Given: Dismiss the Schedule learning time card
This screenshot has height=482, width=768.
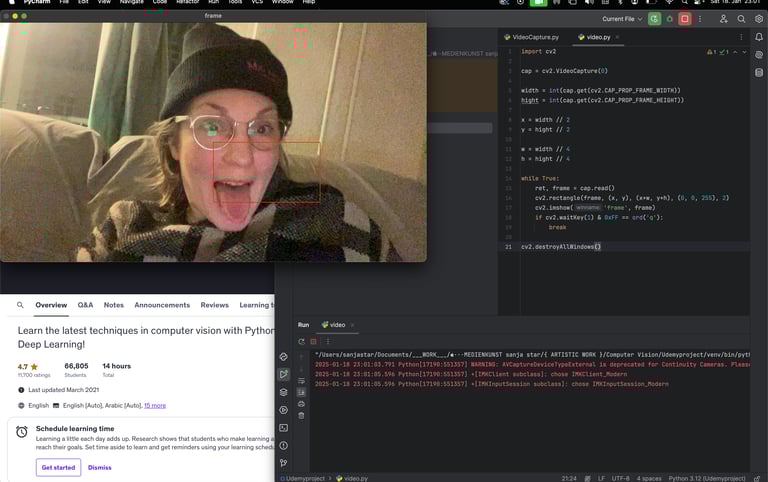Looking at the screenshot, I should 99,467.
